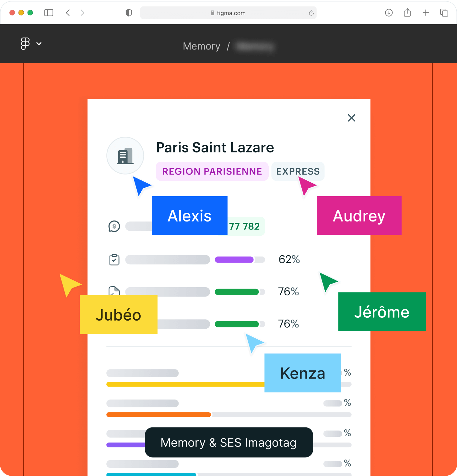Click the Figma logo menu icon

pyautogui.click(x=25, y=44)
